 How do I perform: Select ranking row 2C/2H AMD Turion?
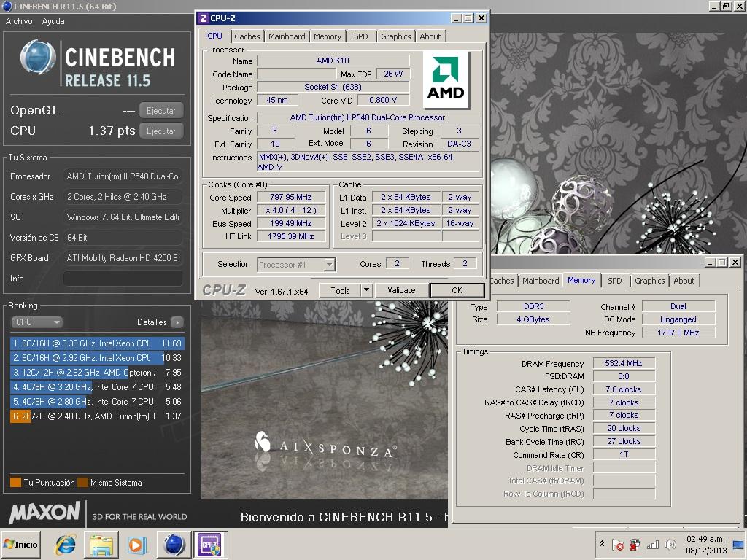point(97,416)
